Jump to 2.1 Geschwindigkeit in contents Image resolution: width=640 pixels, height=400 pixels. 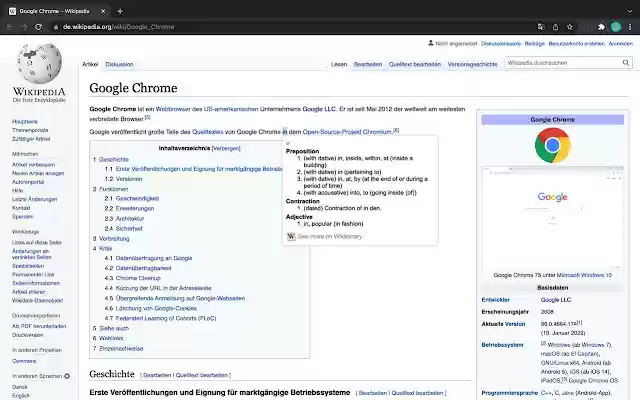[137, 198]
